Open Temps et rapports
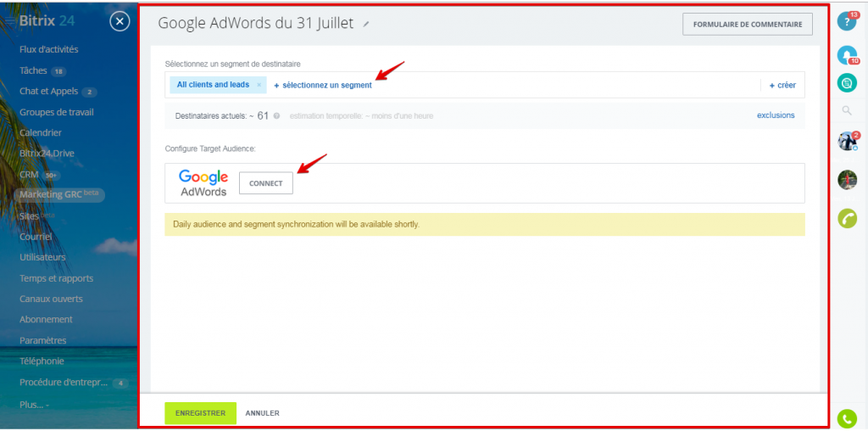Viewport: 868px width, 431px height. (x=57, y=278)
